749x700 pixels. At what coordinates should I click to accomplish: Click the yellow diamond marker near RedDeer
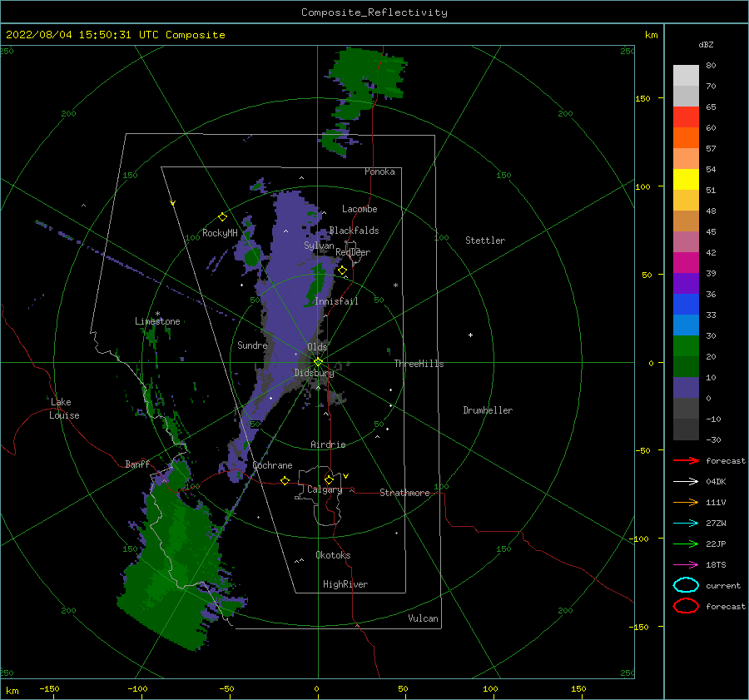click(x=342, y=271)
